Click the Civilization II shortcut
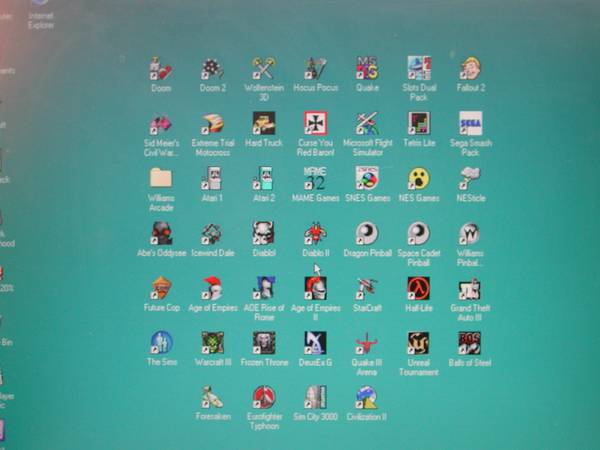This screenshot has width=600, height=450. coord(367,397)
